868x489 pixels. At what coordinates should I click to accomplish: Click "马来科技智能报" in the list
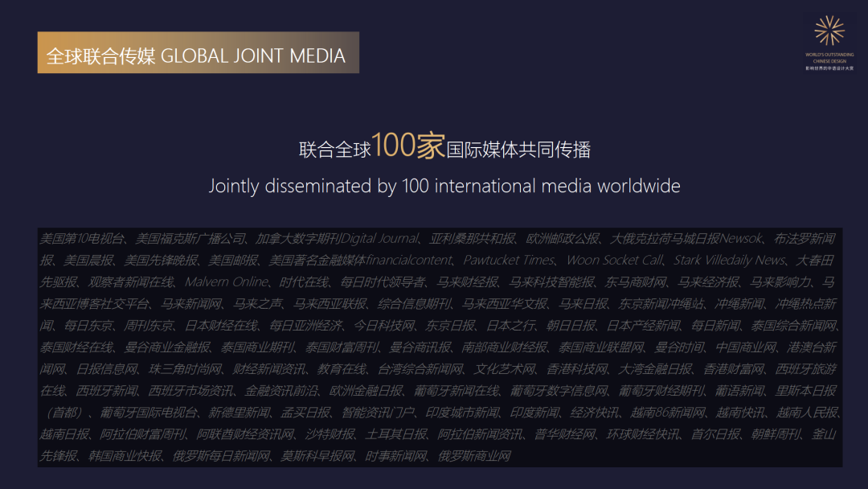point(551,281)
